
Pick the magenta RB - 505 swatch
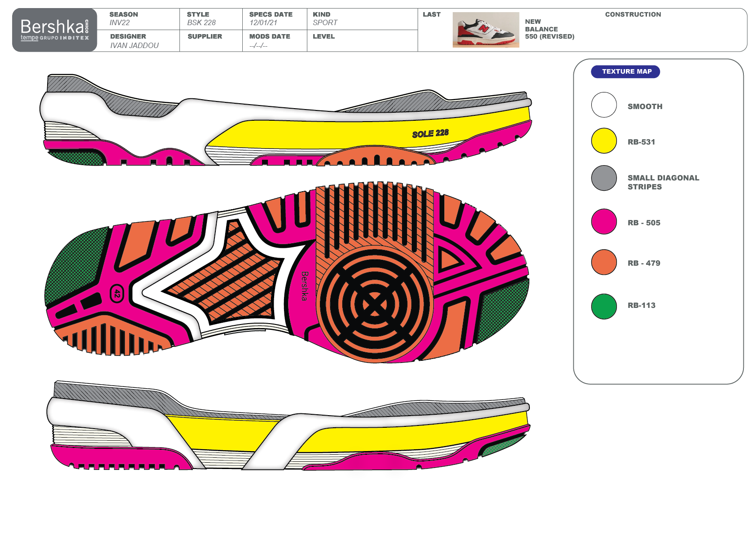(604, 221)
